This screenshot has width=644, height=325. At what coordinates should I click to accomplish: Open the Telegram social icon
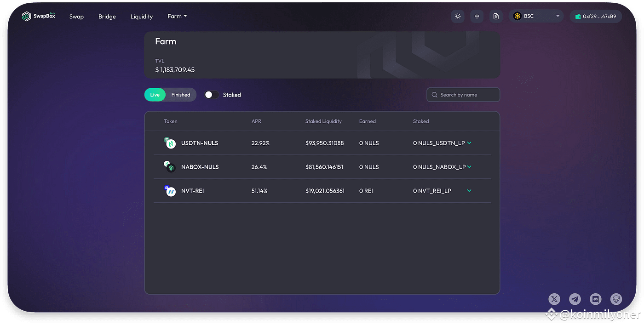pyautogui.click(x=575, y=299)
